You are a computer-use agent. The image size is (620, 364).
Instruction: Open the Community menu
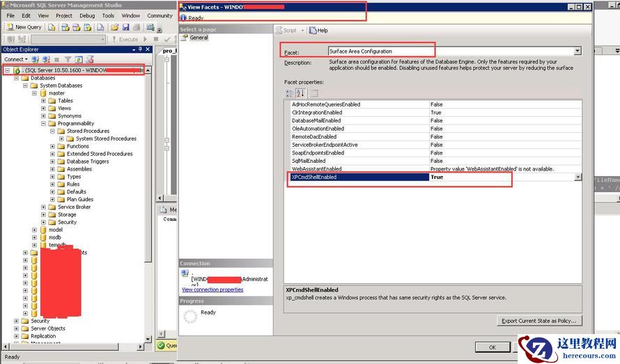click(x=160, y=15)
